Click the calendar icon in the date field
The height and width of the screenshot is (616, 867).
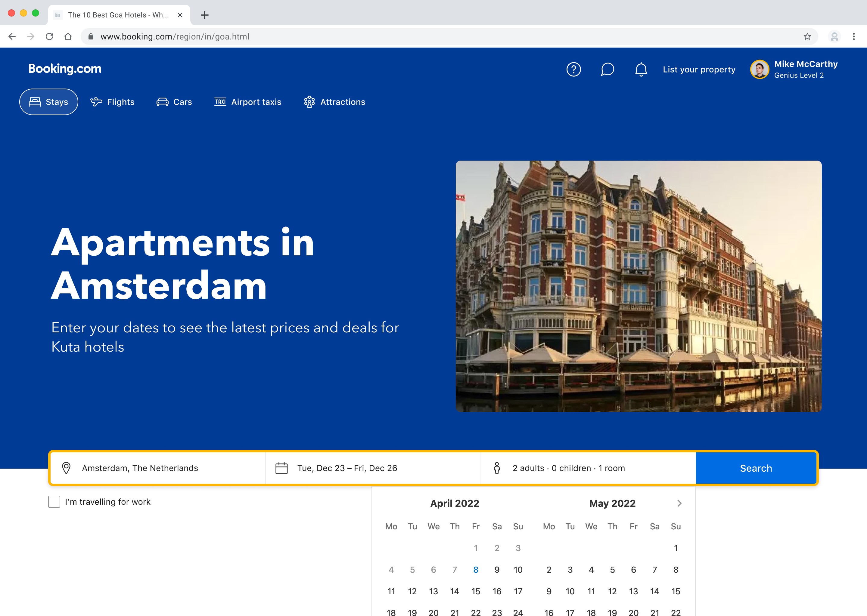[281, 468]
